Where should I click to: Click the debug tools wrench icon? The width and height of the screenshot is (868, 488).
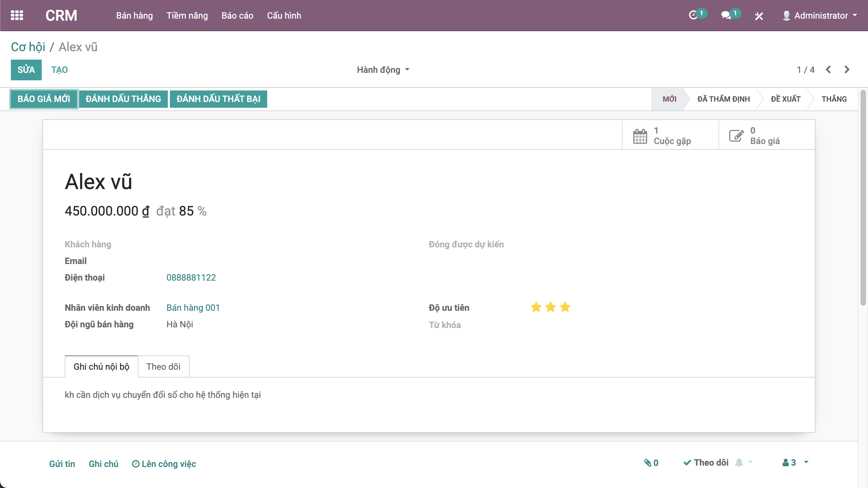point(759,16)
